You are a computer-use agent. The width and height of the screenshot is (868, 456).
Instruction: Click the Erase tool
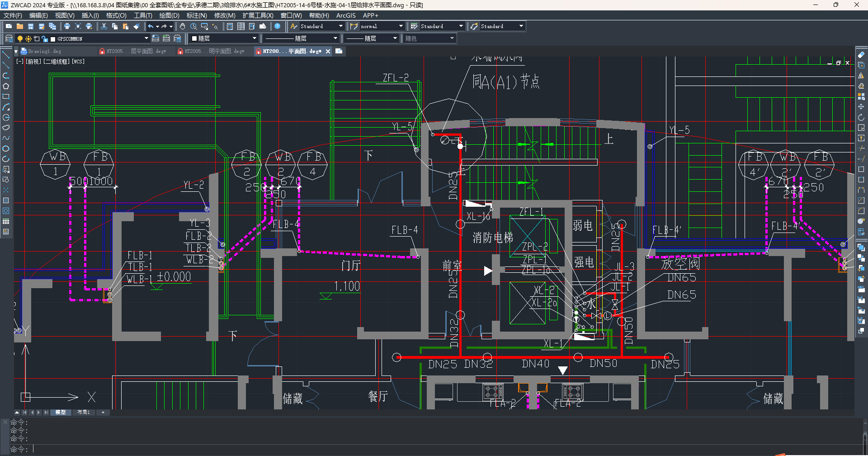[x=861, y=55]
